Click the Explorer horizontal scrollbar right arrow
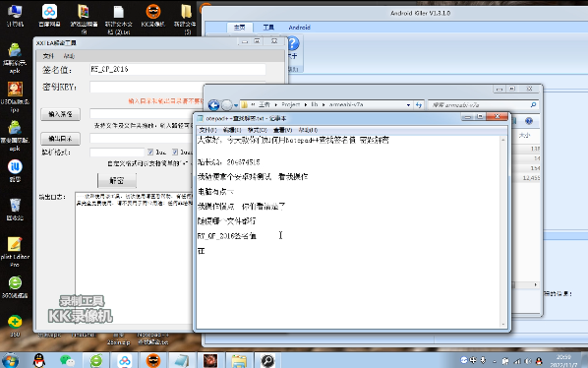Screen dimensions: 588x368 (536, 284)
